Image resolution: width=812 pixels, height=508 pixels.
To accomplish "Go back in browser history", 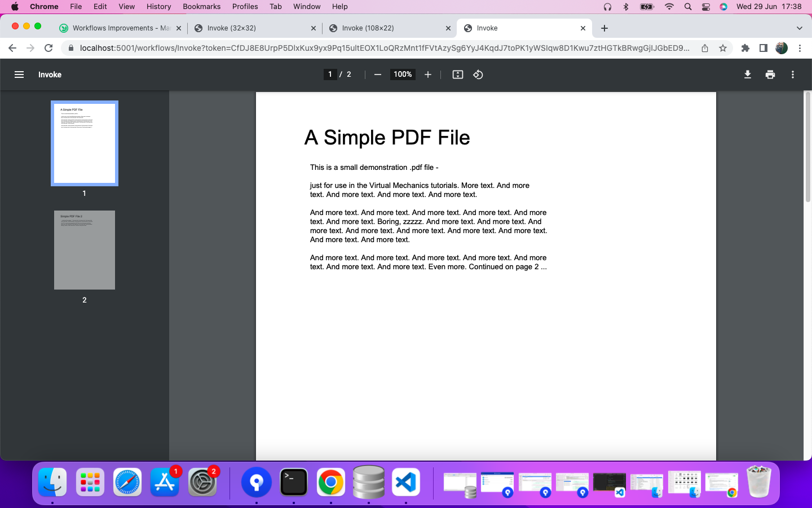I will [12, 48].
